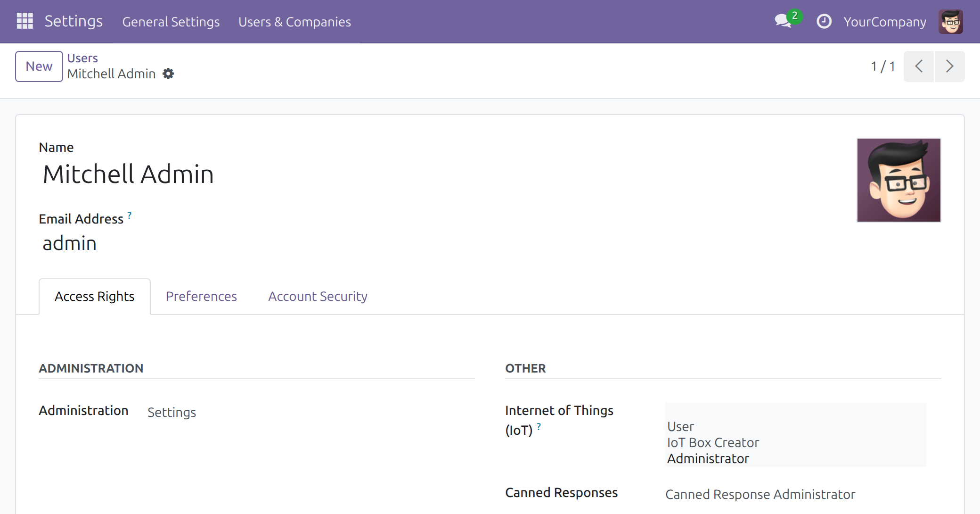980x514 pixels.
Task: Open the Users & Companies menu
Action: (294, 22)
